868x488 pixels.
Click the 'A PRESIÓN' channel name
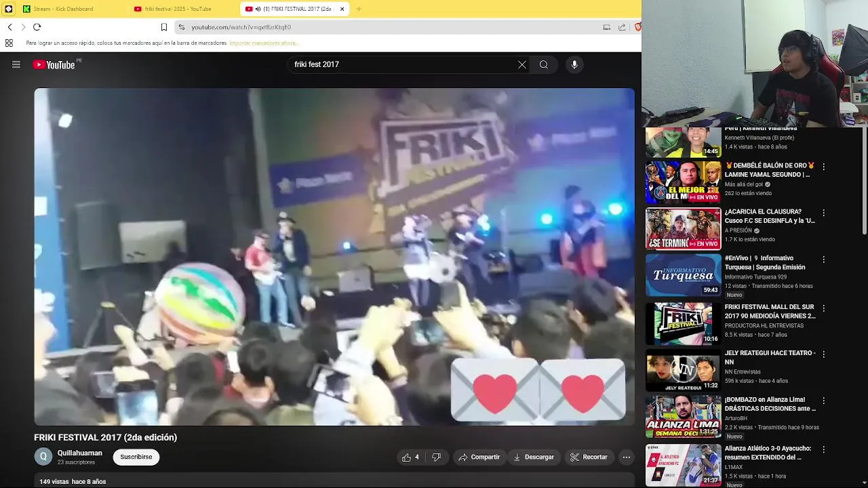click(738, 230)
